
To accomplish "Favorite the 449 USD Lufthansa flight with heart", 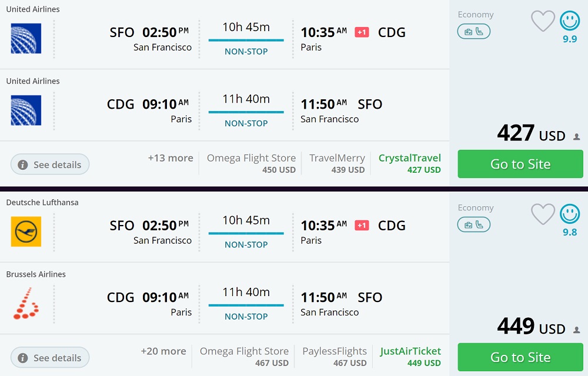I will pyautogui.click(x=543, y=214).
